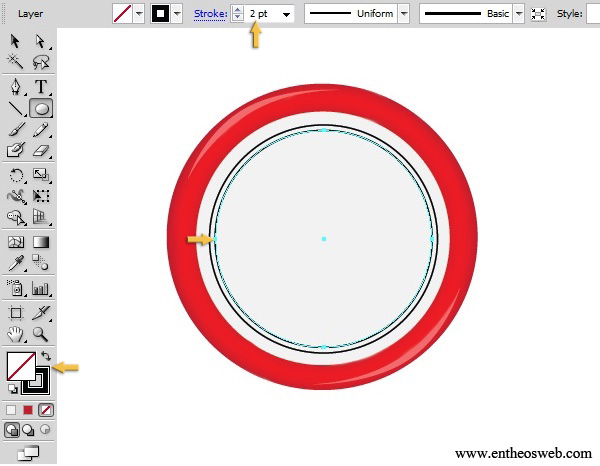Decrease stroke weight with down stepper

[237, 18]
